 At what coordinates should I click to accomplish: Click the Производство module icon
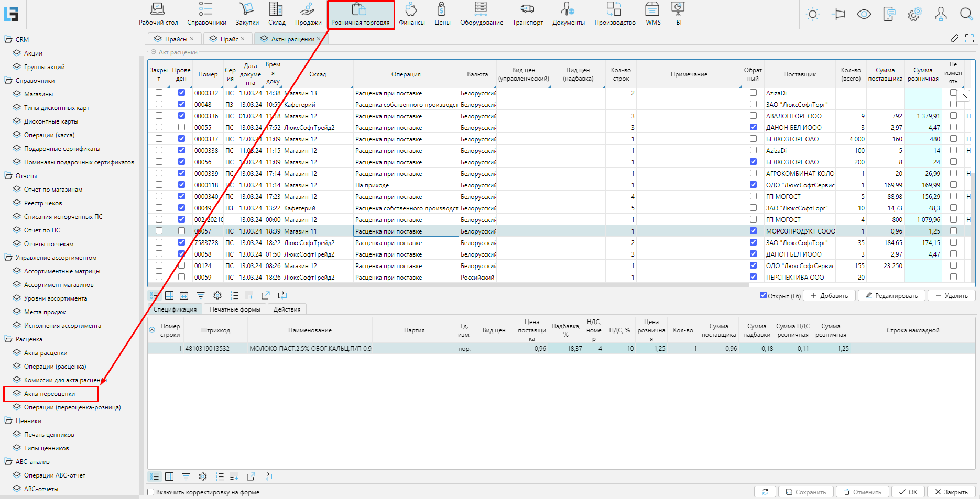(x=614, y=14)
